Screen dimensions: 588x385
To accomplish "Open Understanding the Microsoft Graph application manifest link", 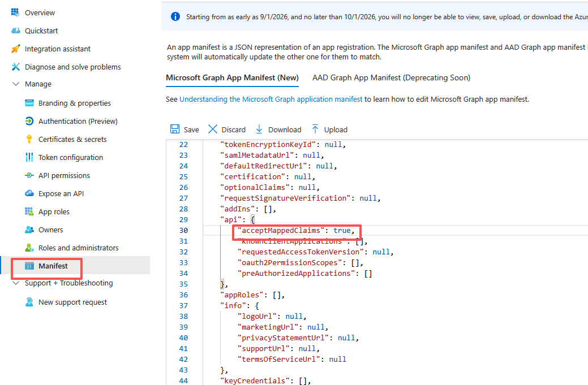I will (x=271, y=100).
